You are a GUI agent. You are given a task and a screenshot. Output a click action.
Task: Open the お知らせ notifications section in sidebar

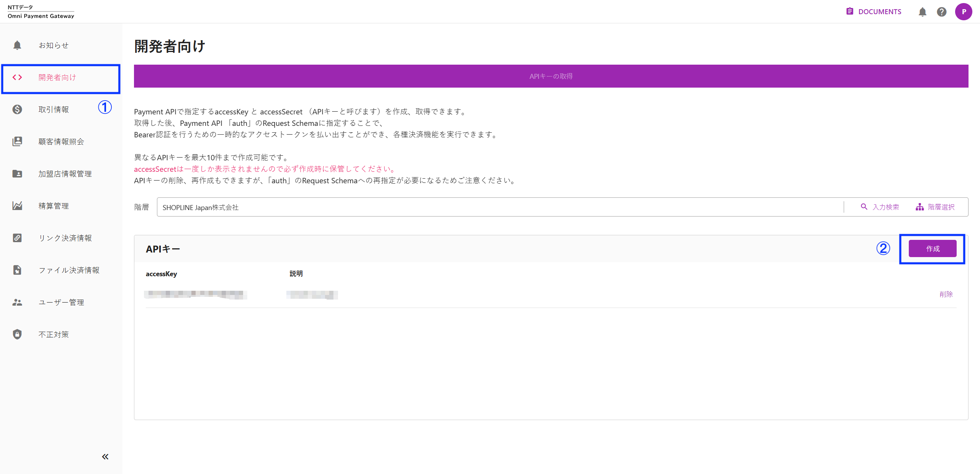pyautogui.click(x=17, y=45)
